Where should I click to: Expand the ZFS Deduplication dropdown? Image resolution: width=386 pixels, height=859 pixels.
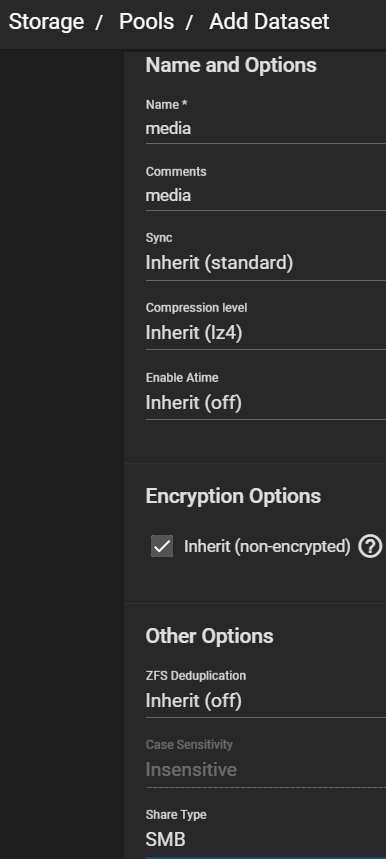click(x=266, y=701)
